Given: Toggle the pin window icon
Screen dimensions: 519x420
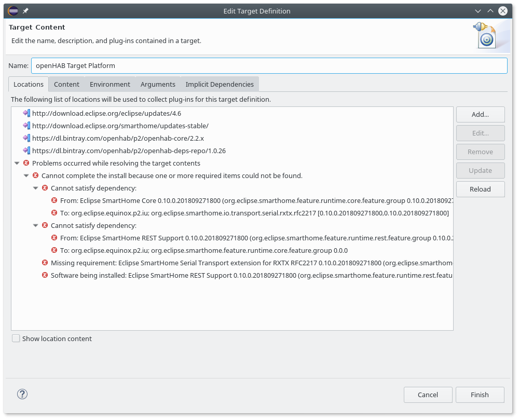Looking at the screenshot, I should pyautogui.click(x=25, y=11).
